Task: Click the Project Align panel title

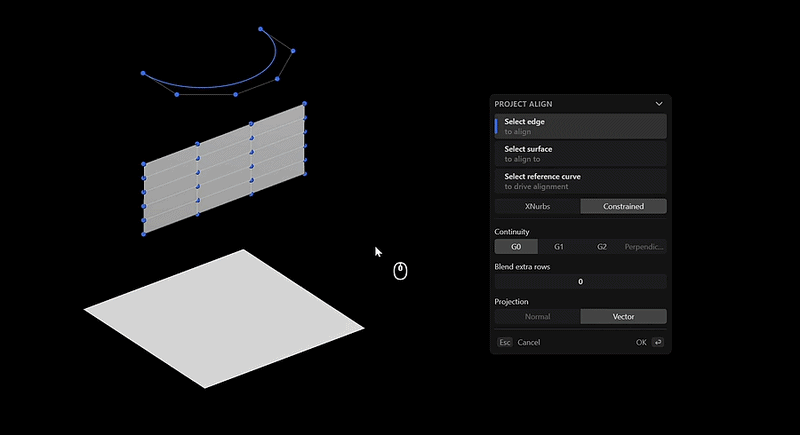Action: pos(523,104)
